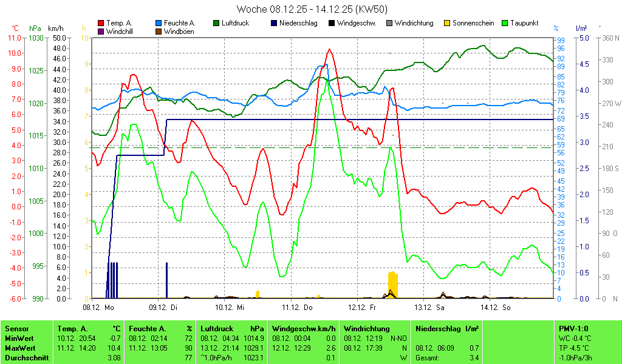Select the dark green Luftdruck legend swatch
This screenshot has height=364, width=622.
(217, 23)
